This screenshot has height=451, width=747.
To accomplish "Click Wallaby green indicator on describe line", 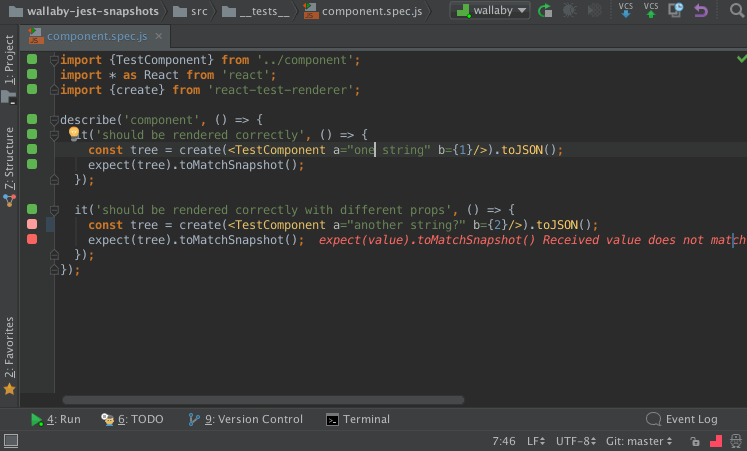I will pyautogui.click(x=32, y=119).
